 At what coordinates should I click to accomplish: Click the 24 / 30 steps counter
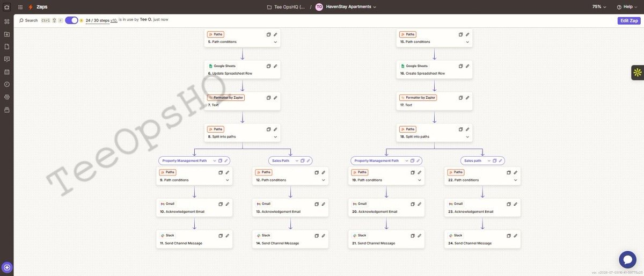tap(97, 20)
